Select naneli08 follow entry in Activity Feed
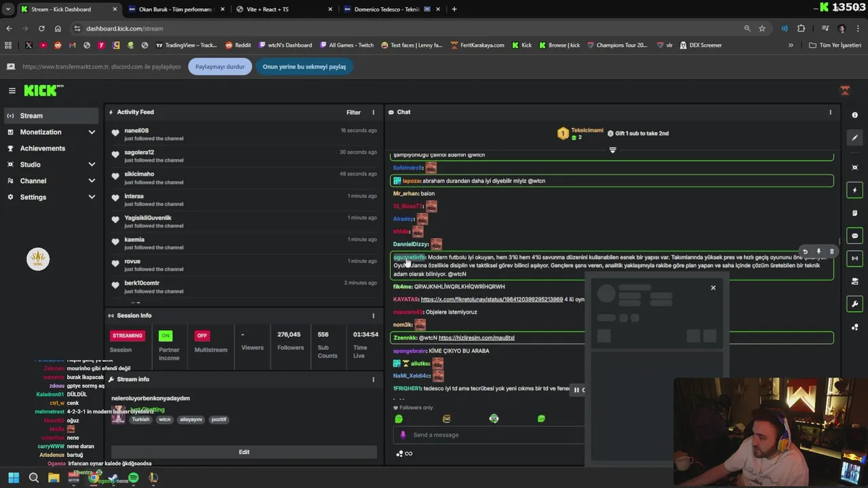The width and height of the screenshot is (868, 488). coord(244,134)
